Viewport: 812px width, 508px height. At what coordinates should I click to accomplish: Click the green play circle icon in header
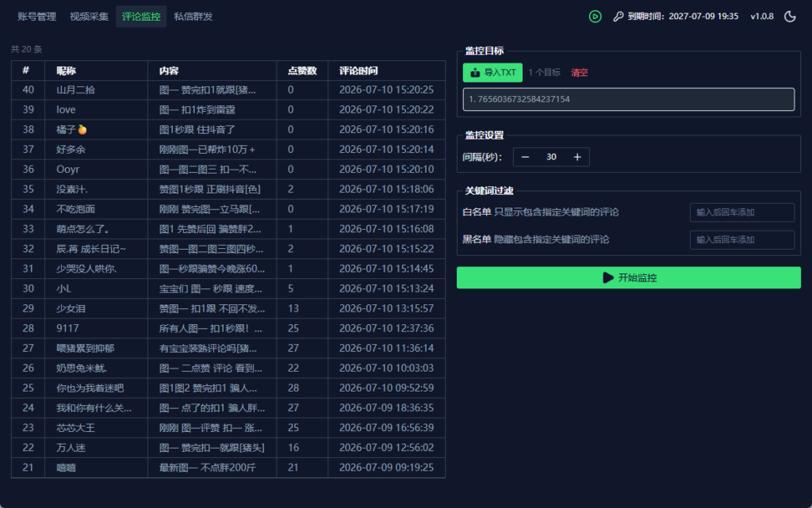pos(595,17)
